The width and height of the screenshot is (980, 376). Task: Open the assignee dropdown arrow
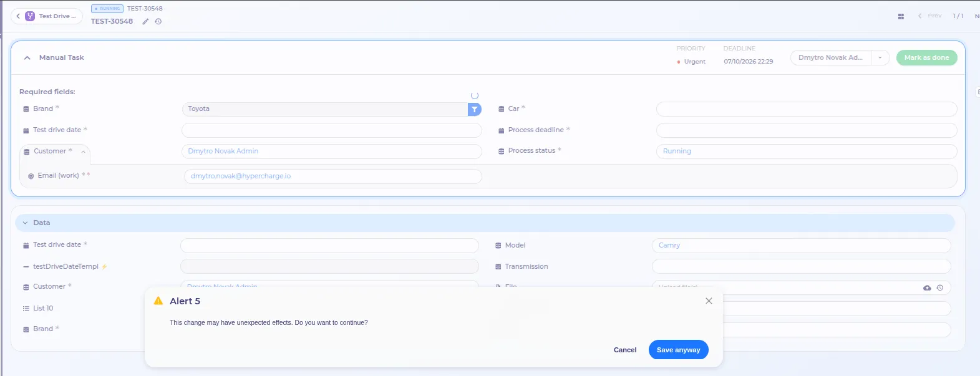pyautogui.click(x=880, y=57)
